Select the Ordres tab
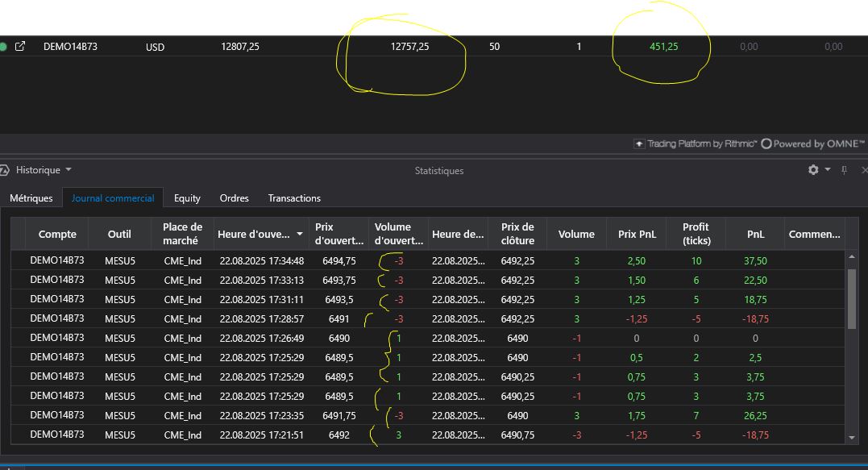This screenshot has height=470, width=868. [234, 198]
